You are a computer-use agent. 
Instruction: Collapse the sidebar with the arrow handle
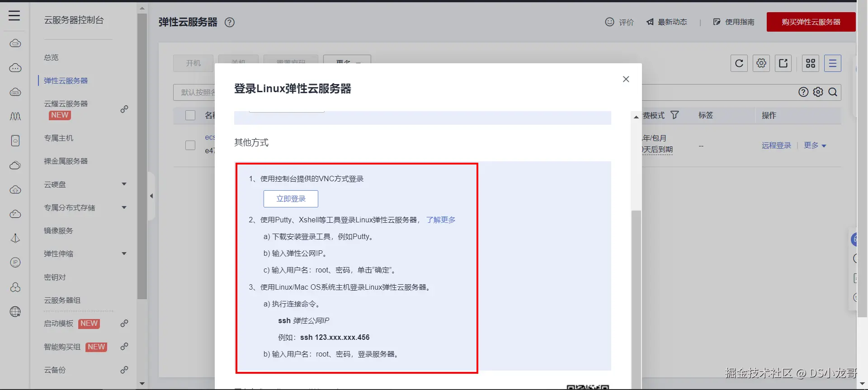(x=151, y=196)
